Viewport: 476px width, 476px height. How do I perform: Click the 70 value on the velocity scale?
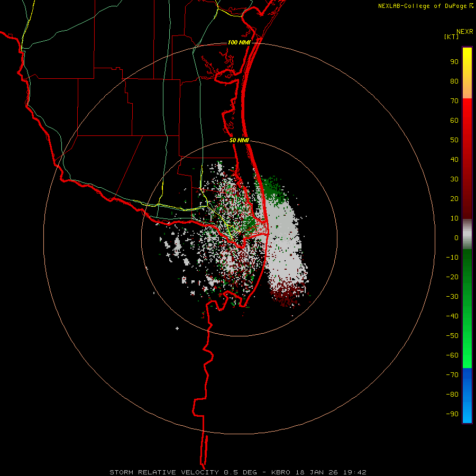click(454, 101)
